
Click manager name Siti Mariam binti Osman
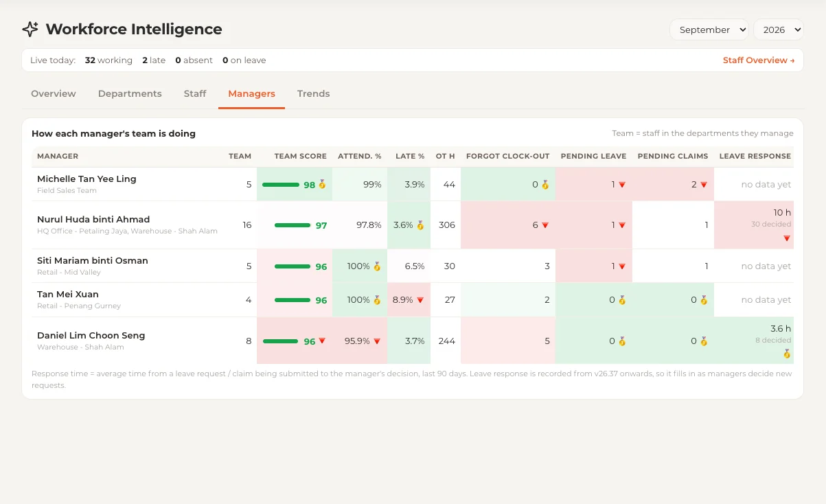(93, 261)
